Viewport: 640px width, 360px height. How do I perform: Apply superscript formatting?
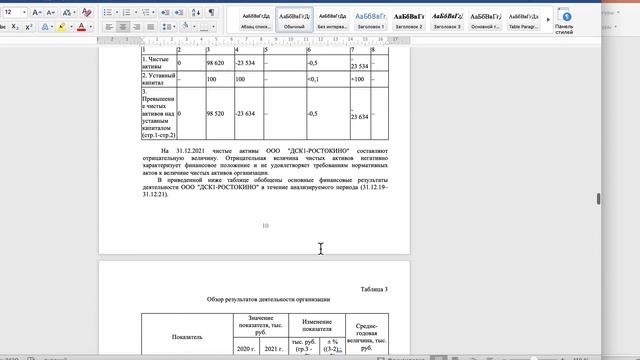(x=29, y=27)
